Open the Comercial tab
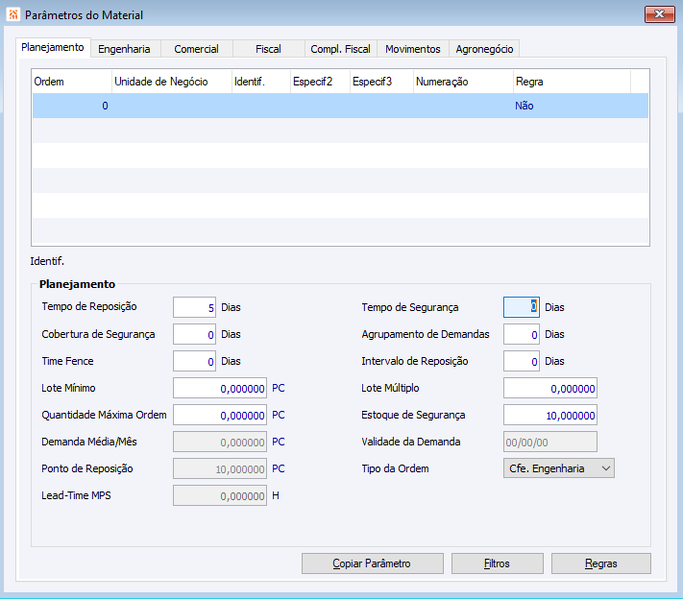The height and width of the screenshot is (599, 683). (196, 49)
